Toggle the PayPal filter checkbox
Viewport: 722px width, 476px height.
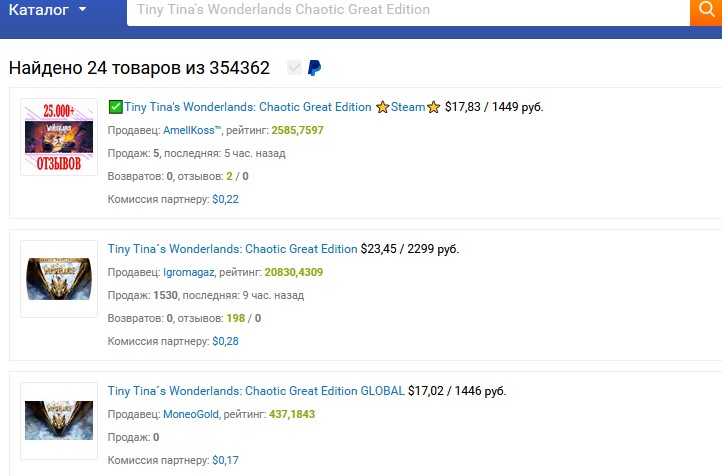coord(294,68)
